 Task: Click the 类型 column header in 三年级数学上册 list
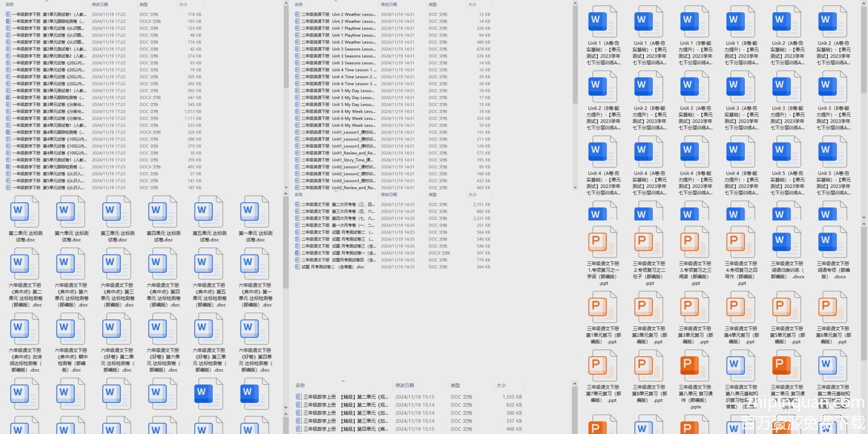pos(455,385)
